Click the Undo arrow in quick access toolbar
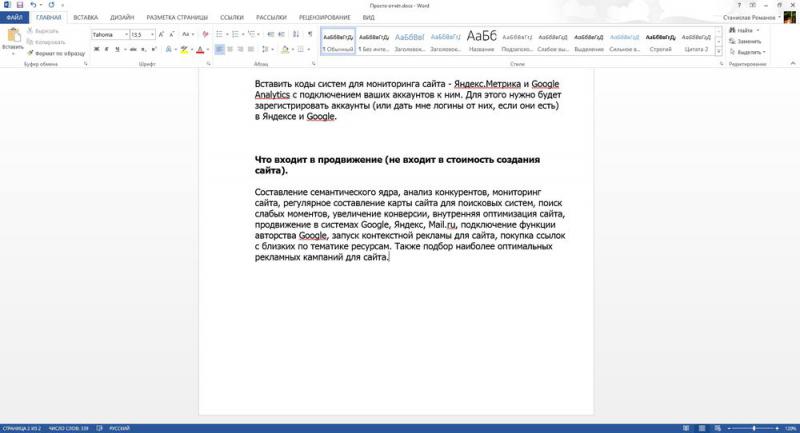 coord(33,5)
